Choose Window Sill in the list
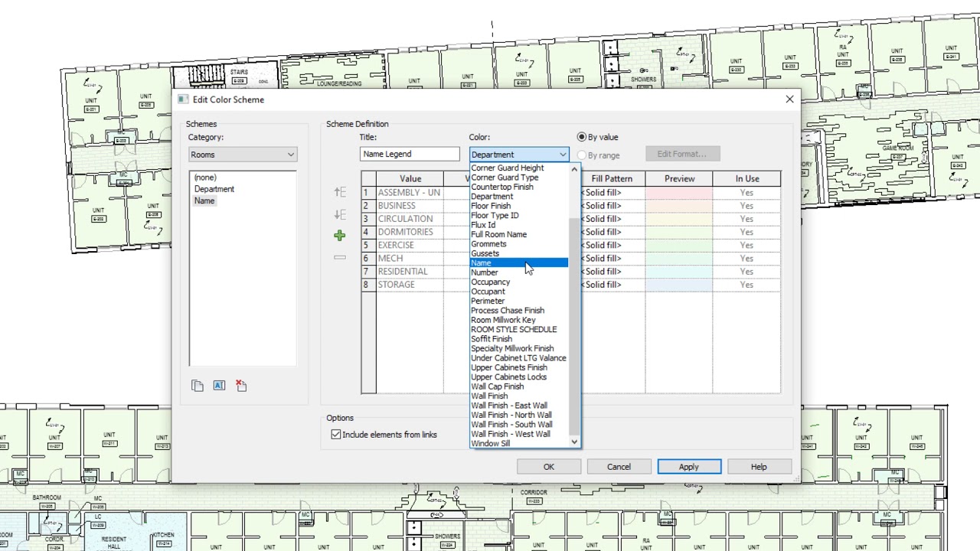The image size is (980, 551). click(519, 443)
